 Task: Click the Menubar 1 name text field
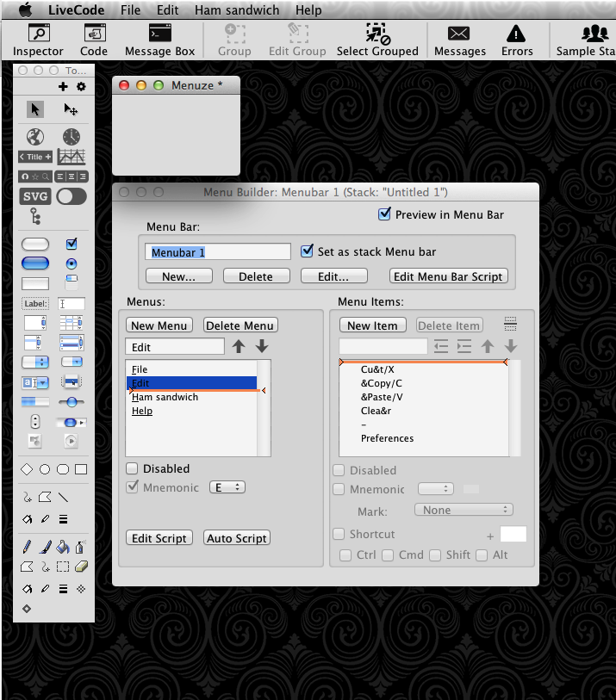[x=219, y=252]
